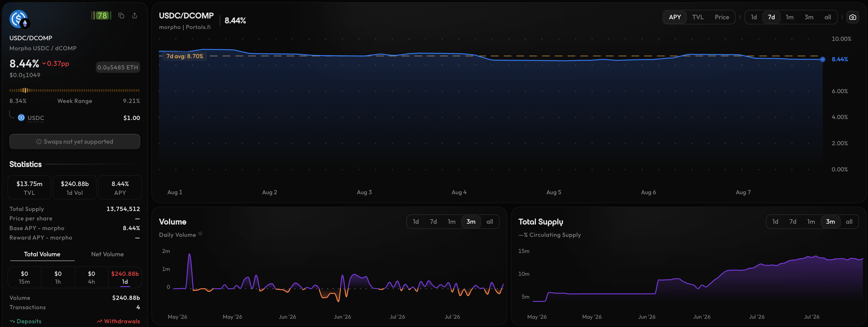The height and width of the screenshot is (327, 868).
Task: Set Total Supply chart range to 7d
Action: coord(792,222)
